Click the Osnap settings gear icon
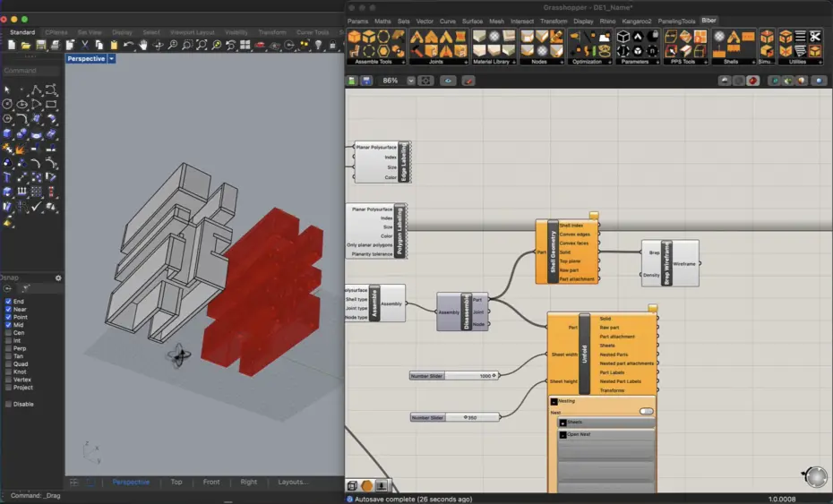The height and width of the screenshot is (504, 833). 58,278
